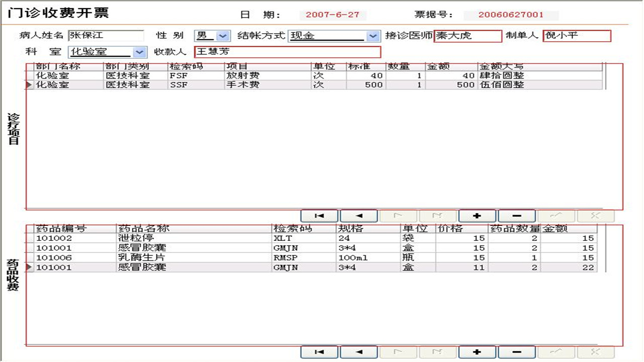Jump to first record in 诊疗项目 navigator
The height and width of the screenshot is (362, 644).
coord(319,215)
